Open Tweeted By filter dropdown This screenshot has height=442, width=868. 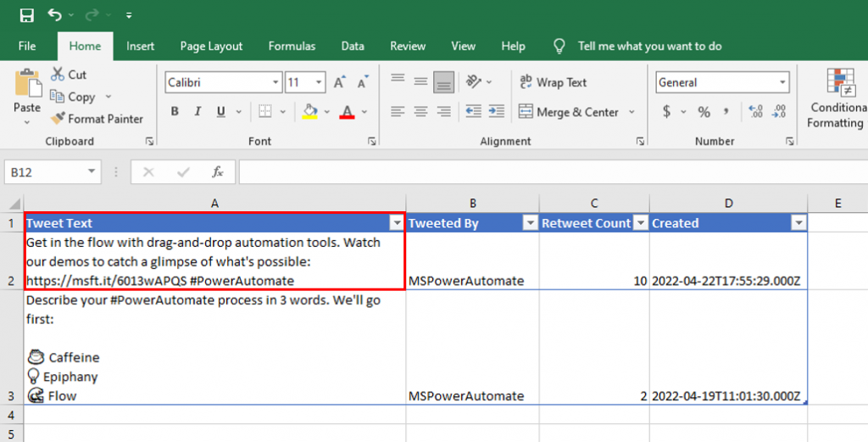click(531, 223)
